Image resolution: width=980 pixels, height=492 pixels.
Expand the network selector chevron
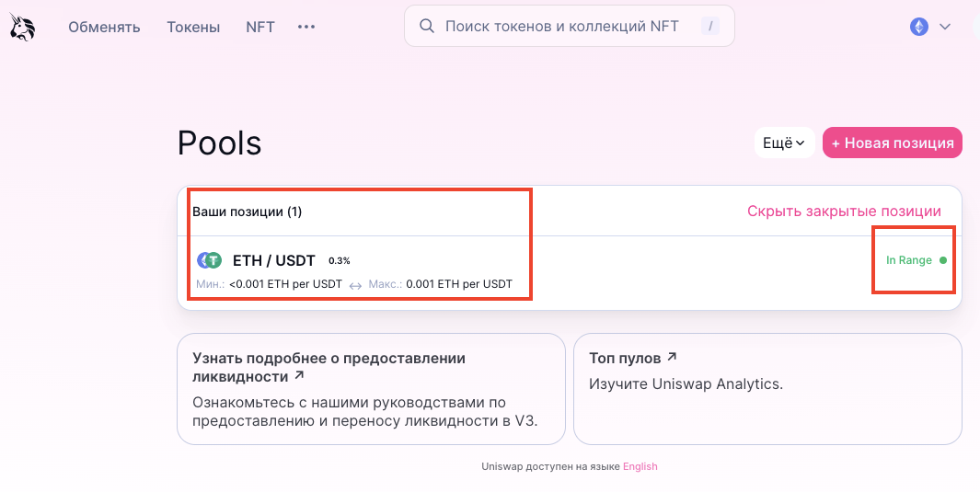[x=944, y=27]
